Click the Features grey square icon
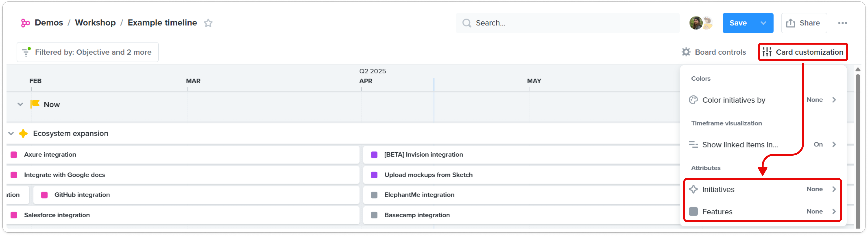The width and height of the screenshot is (868, 236). pyautogui.click(x=693, y=211)
